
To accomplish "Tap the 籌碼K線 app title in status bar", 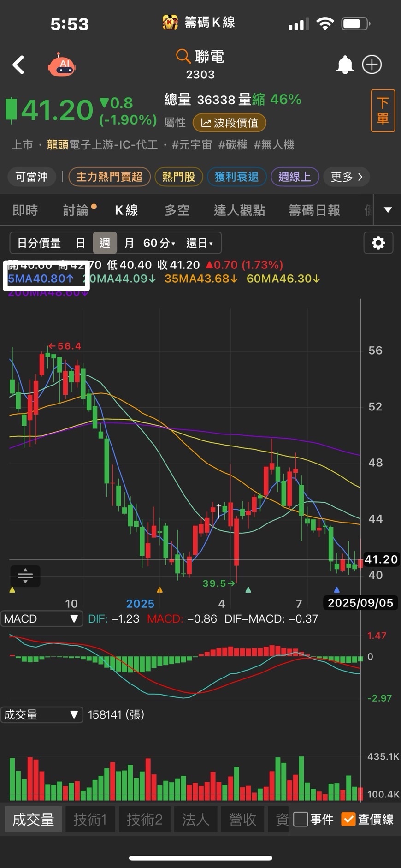I will (x=210, y=22).
